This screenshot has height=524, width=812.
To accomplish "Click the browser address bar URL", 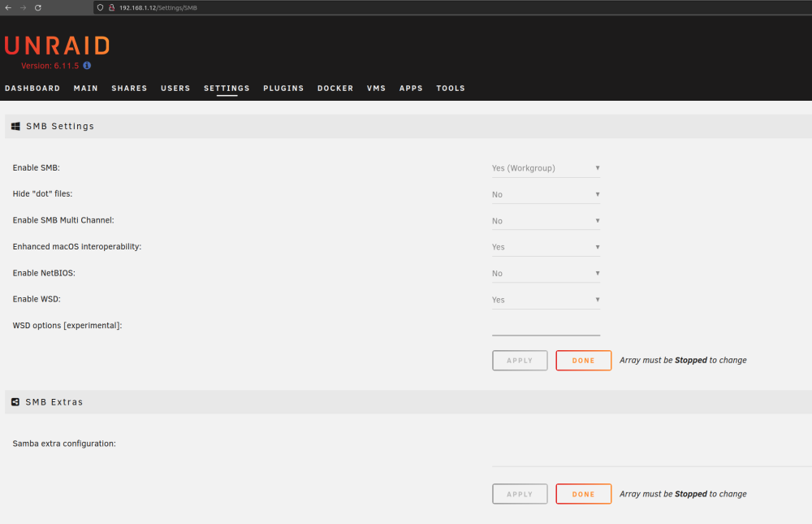I will 158,8.
